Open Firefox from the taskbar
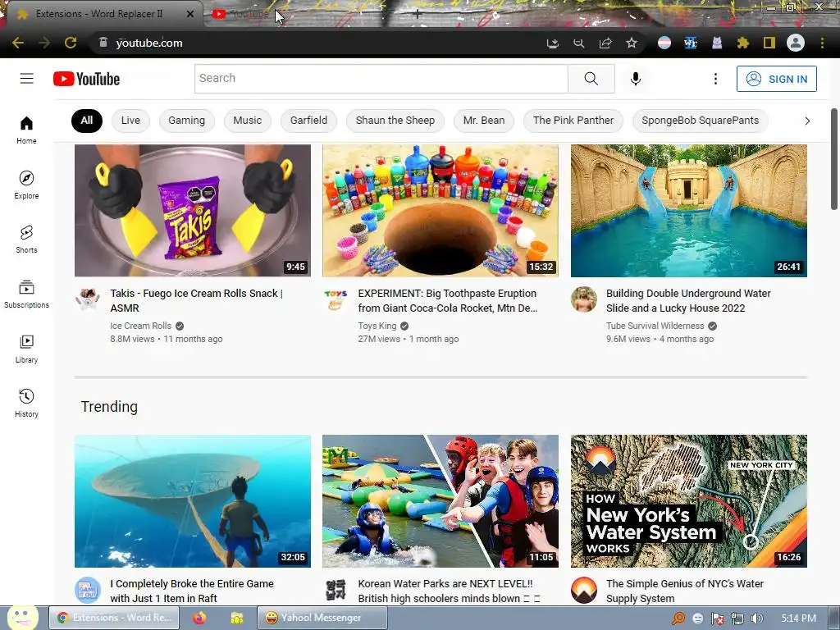Image resolution: width=840 pixels, height=630 pixels. [199, 618]
